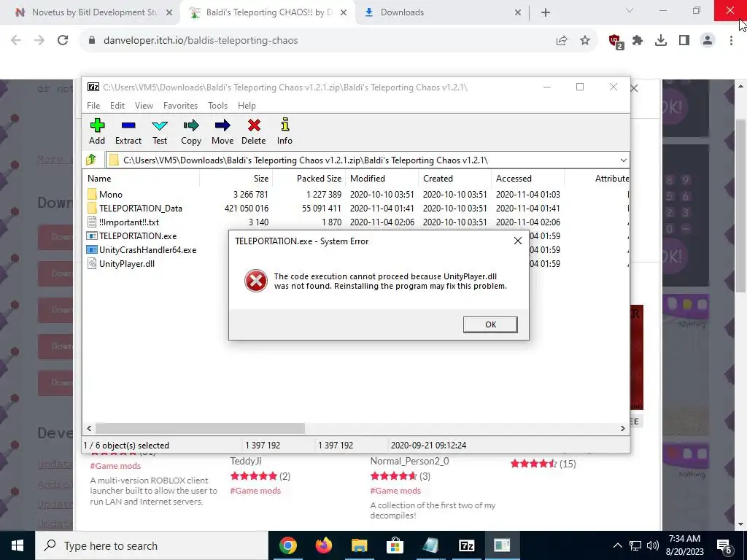Open 7-Zip from the taskbar
Image resolution: width=747 pixels, height=560 pixels.
466,545
